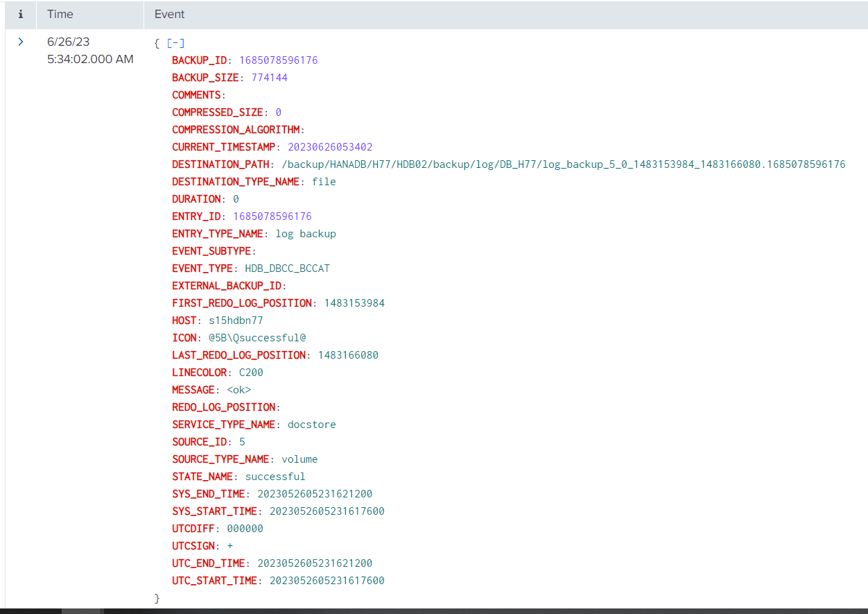868x614 pixels.
Task: Click FIRST_REDO_LOG_POSITION value 1483153984
Action: tap(354, 303)
